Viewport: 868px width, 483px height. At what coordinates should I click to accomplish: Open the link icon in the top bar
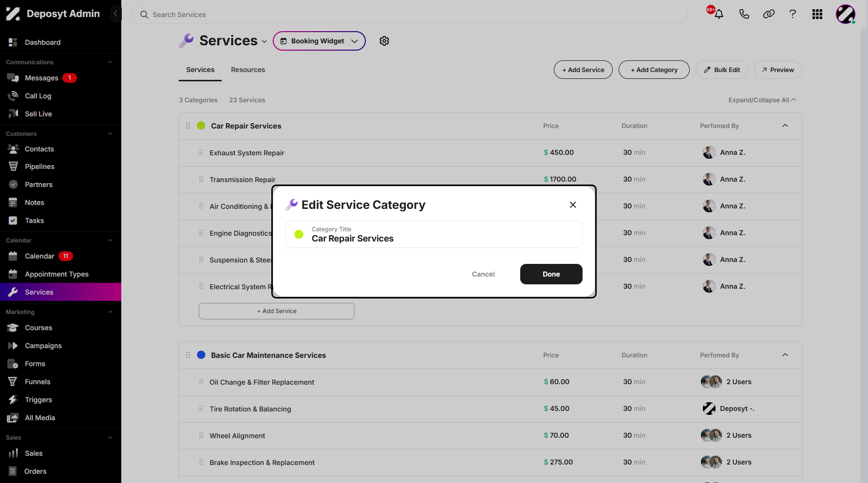769,14
